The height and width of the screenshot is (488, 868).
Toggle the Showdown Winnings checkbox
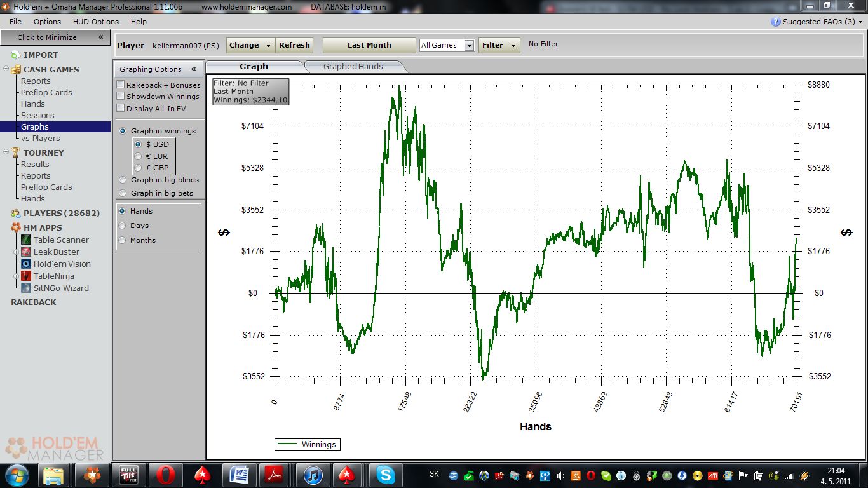[121, 97]
